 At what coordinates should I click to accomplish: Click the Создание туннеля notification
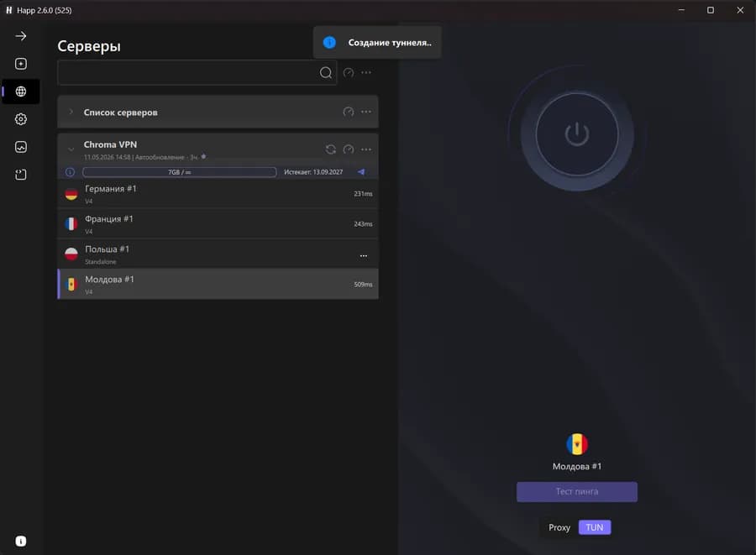pyautogui.click(x=377, y=42)
